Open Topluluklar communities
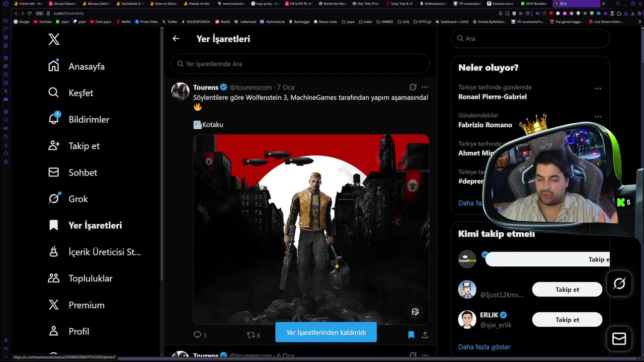The width and height of the screenshot is (644, 362). tap(80, 279)
